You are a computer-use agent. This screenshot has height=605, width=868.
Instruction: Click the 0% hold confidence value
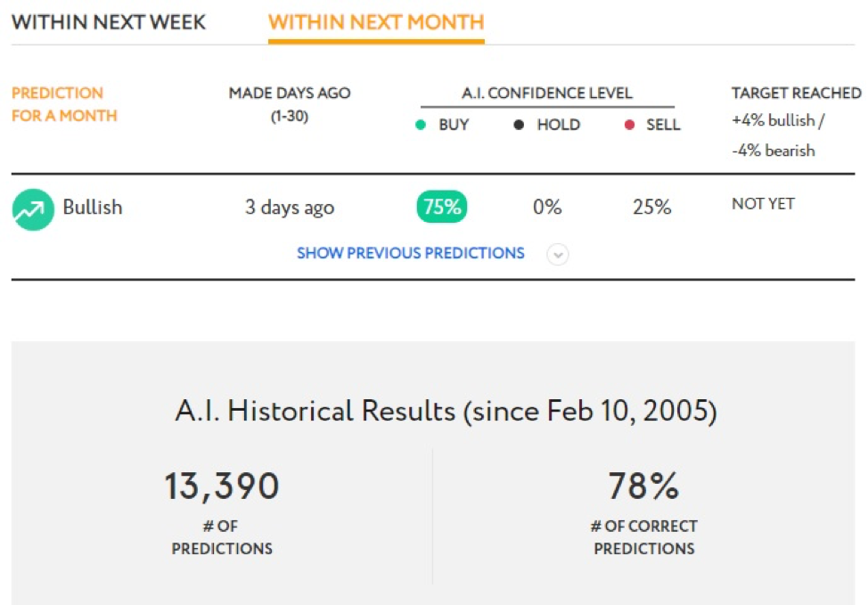tap(547, 207)
